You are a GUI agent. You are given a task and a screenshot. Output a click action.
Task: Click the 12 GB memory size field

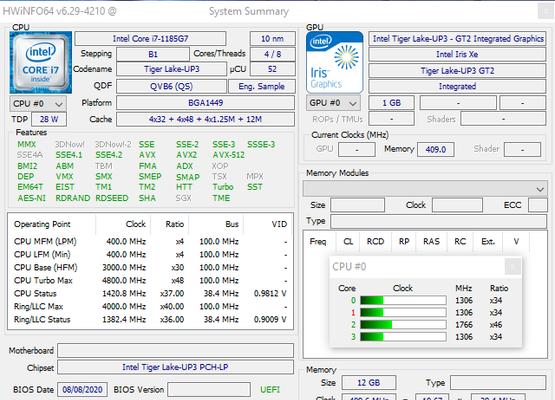click(369, 383)
